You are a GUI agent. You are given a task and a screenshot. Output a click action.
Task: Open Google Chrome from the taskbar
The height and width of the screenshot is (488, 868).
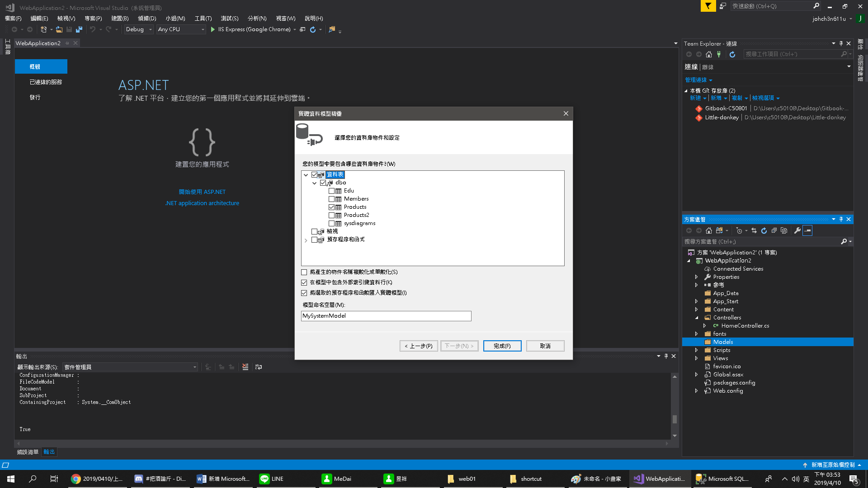tap(98, 479)
